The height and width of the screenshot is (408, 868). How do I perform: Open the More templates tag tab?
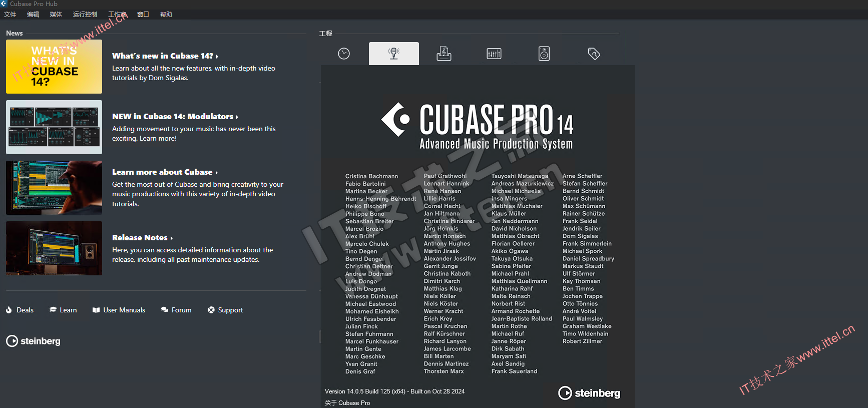[x=594, y=54]
